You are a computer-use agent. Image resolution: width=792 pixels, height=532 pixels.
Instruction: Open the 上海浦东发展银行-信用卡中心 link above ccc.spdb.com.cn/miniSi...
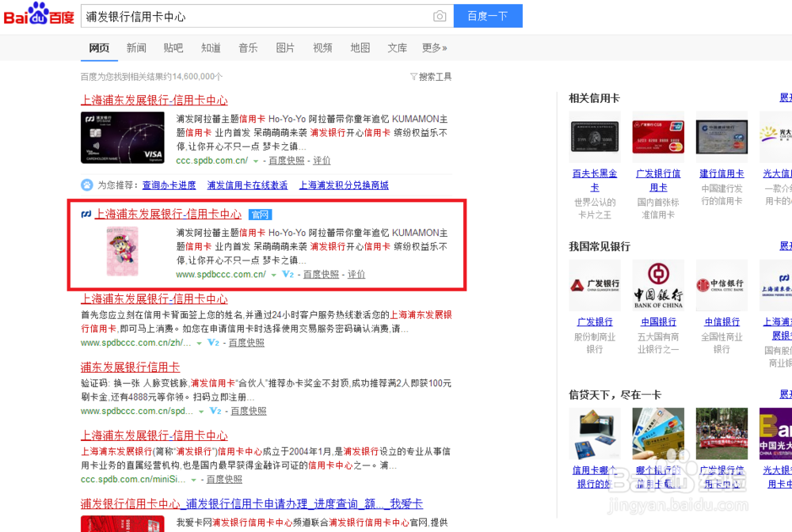click(x=154, y=435)
